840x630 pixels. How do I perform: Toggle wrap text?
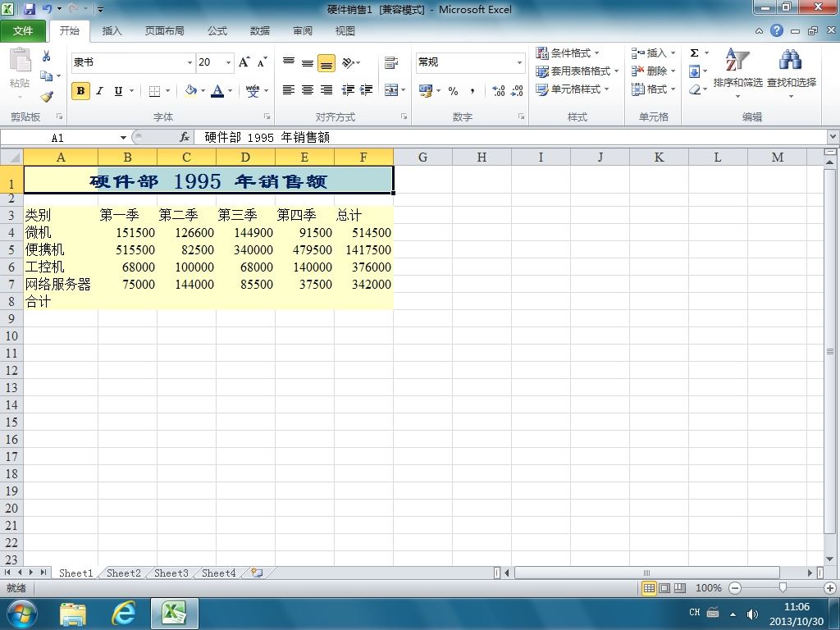click(x=391, y=62)
